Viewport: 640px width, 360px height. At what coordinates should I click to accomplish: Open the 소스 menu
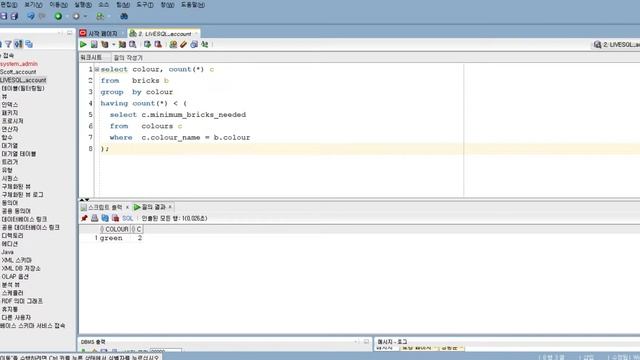click(104, 5)
